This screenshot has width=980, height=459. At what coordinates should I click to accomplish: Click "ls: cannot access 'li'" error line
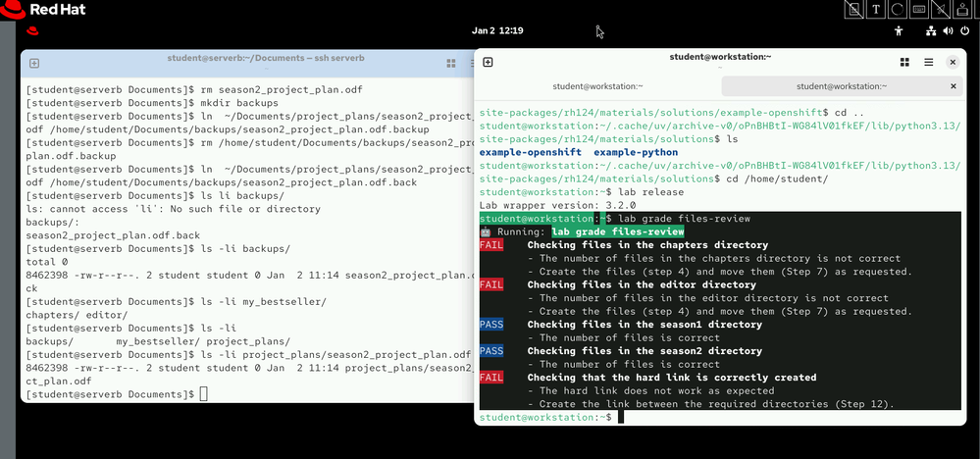[173, 209]
